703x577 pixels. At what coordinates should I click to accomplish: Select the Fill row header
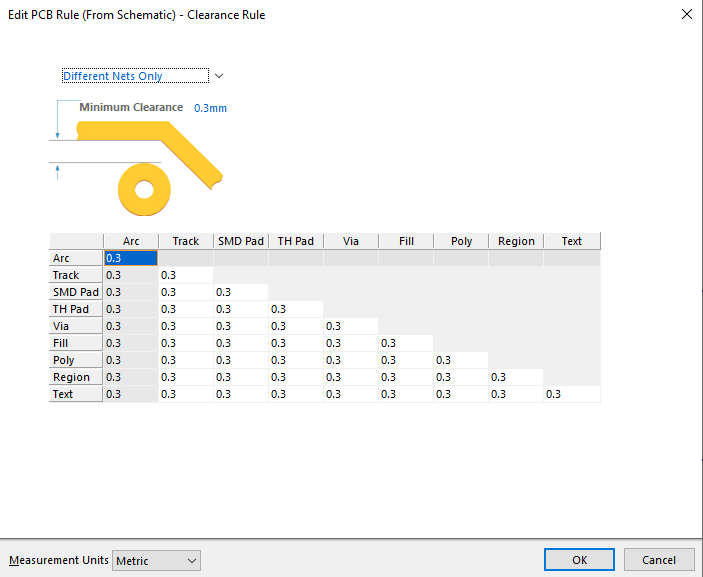76,343
